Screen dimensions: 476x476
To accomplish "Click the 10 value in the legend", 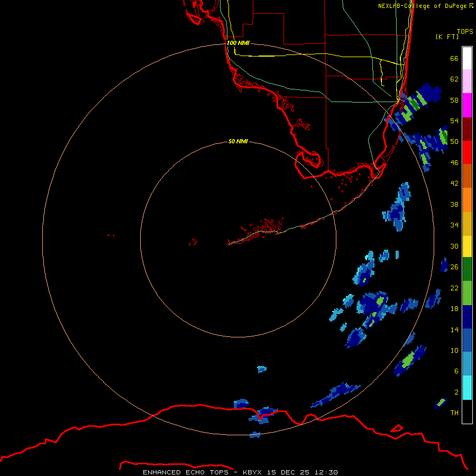I will [x=454, y=350].
